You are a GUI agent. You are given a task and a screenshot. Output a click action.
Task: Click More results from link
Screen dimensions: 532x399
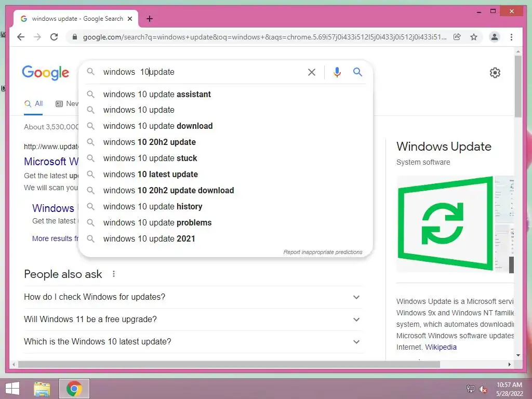click(55, 238)
